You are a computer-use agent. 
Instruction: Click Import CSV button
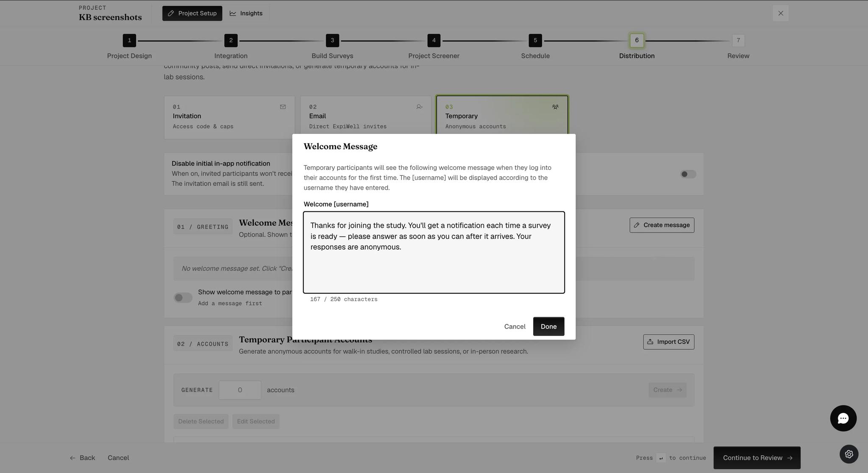coord(668,342)
